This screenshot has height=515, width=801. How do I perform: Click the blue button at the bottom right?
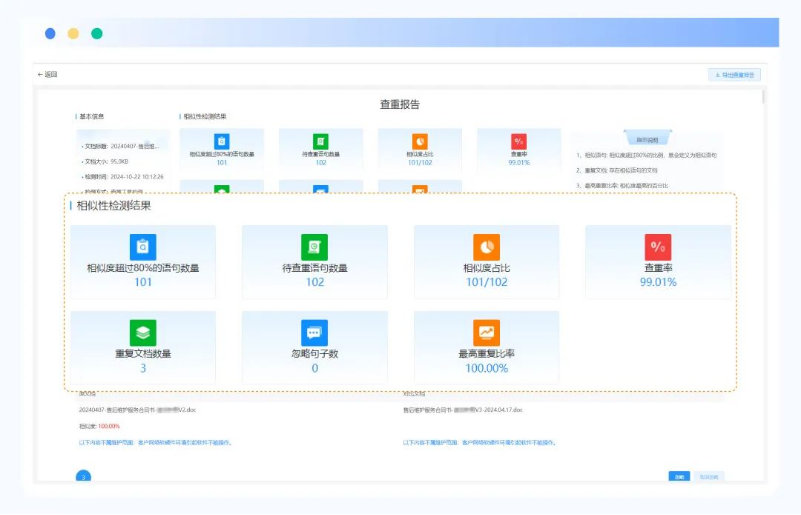680,476
